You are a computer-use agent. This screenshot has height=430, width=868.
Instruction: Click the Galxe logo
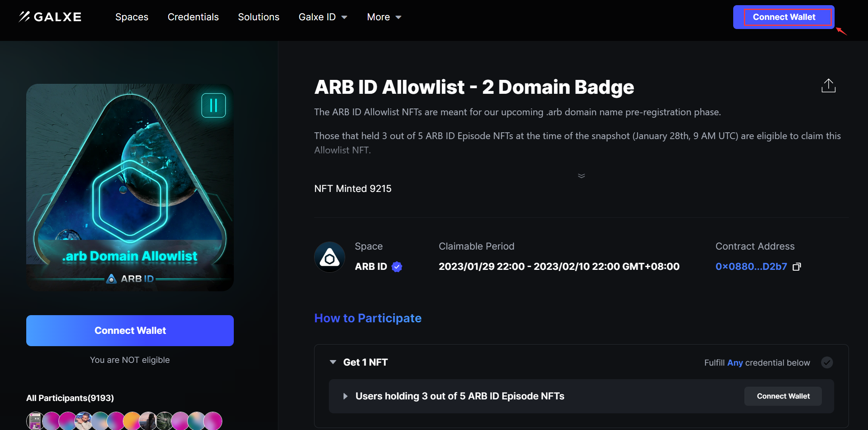49,17
